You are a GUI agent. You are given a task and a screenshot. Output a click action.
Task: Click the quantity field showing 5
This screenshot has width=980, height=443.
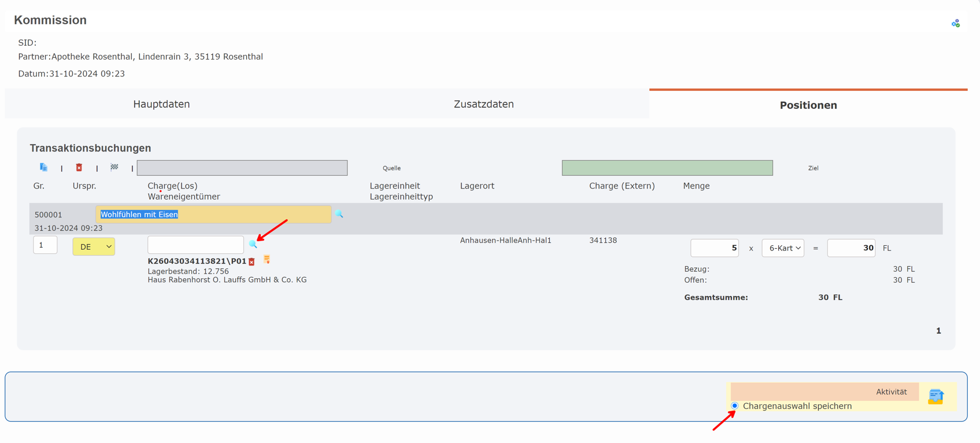715,248
